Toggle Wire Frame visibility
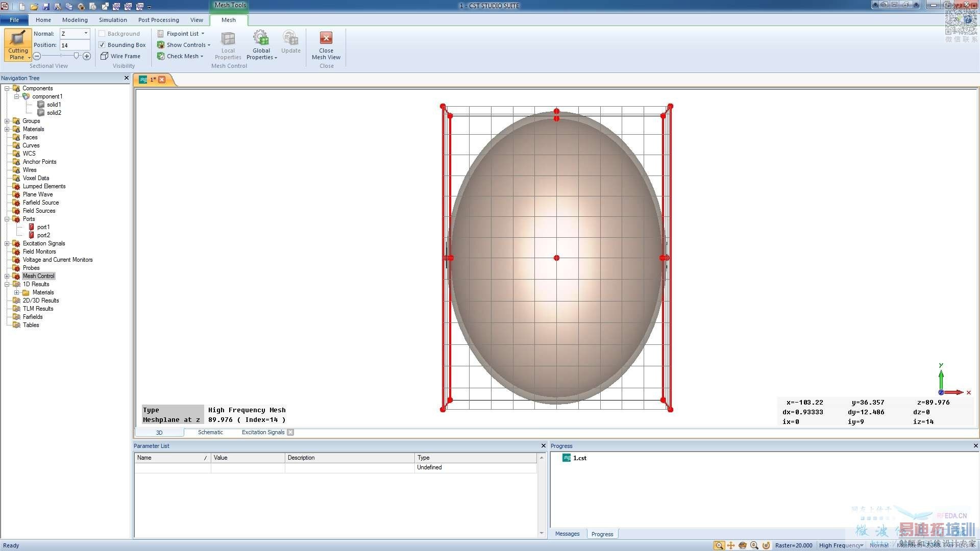 point(120,56)
